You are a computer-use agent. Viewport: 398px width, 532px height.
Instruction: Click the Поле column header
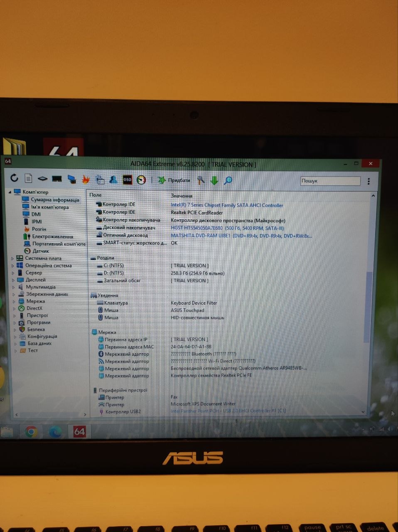[96, 195]
